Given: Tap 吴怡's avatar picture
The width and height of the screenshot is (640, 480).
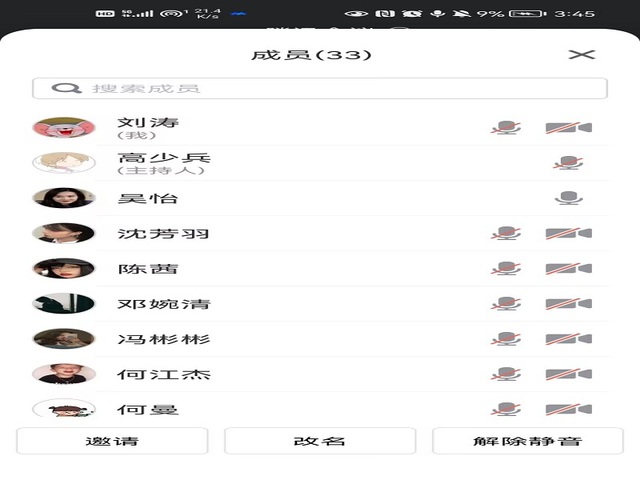Looking at the screenshot, I should pyautogui.click(x=64, y=198).
